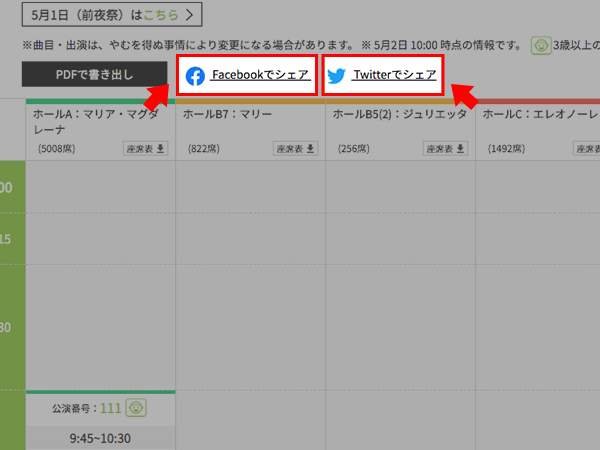This screenshot has width=600, height=450.
Task: Click the child face icon beside 111
Action: (136, 408)
